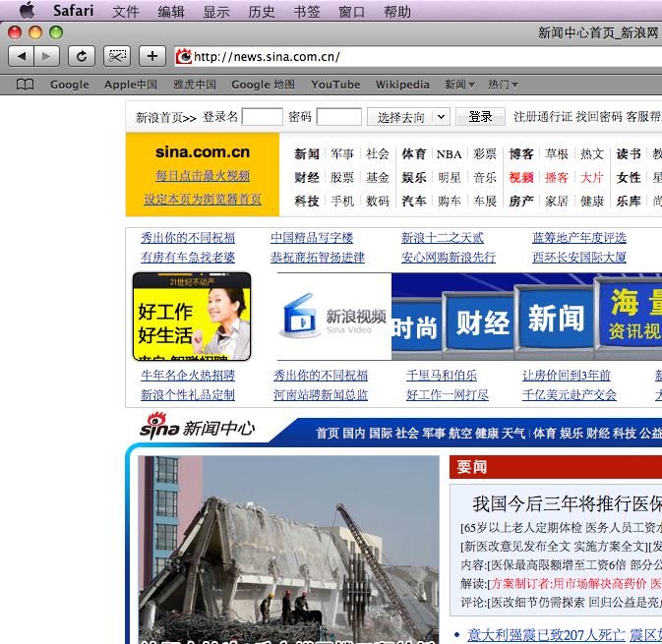
Task: Open the 意大利强震已致207人死亡 article link
Action: [546, 635]
